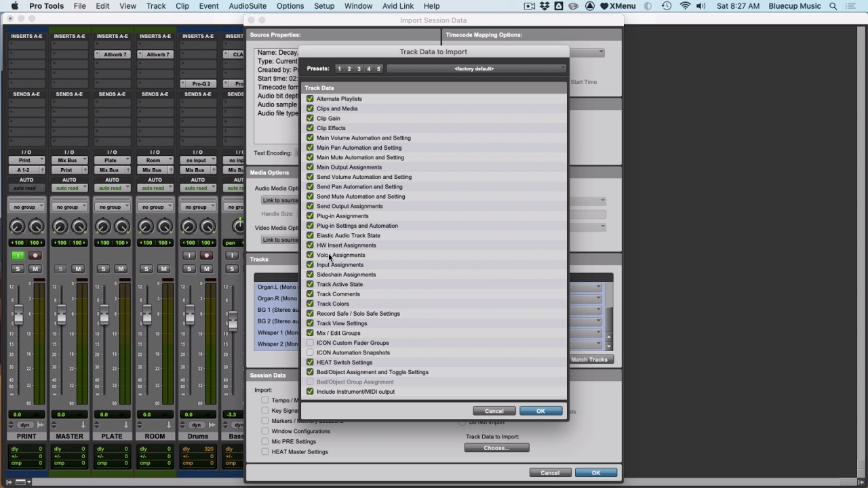Mute the ROOM track
This screenshot has width=868, height=488.
[x=163, y=269]
